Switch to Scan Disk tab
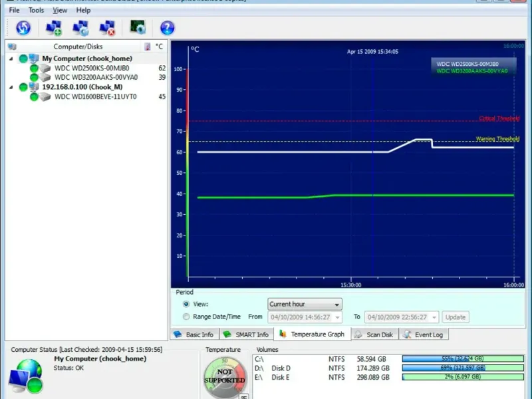Viewport: 532px width, 399px height. (374, 334)
